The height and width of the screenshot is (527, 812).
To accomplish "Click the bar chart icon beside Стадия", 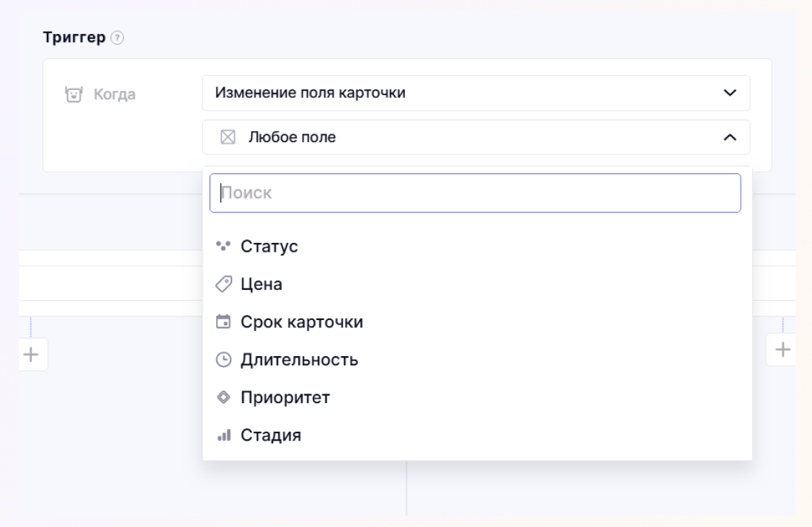I will pos(223,435).
